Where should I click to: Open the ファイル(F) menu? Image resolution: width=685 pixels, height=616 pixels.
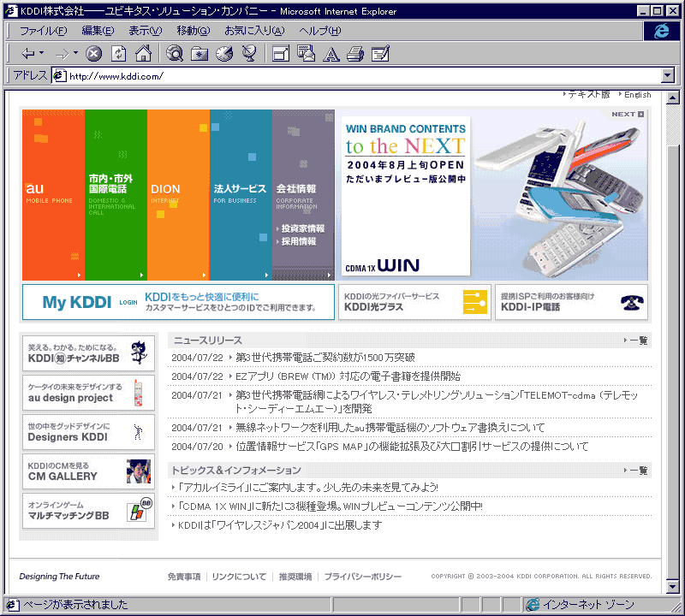tap(44, 31)
